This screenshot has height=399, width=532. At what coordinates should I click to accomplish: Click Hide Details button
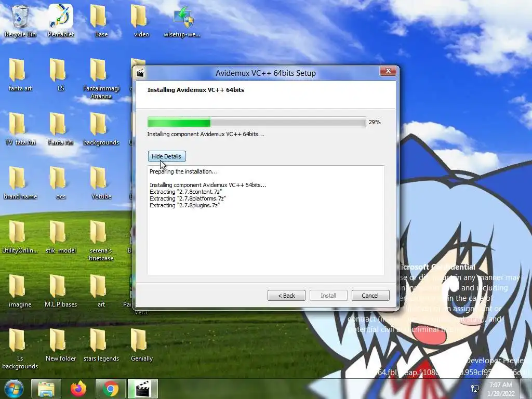(167, 156)
